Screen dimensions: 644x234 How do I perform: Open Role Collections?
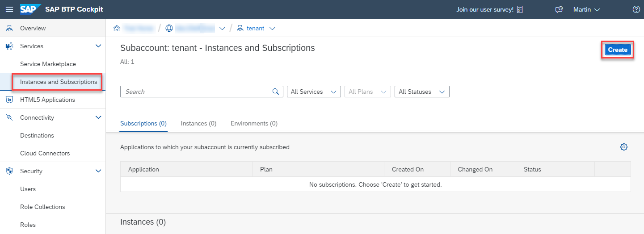tap(42, 207)
